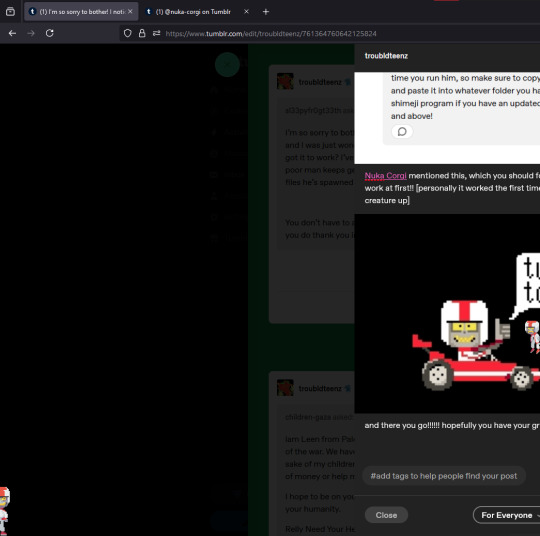Open the Nuka Corgi mention link
This screenshot has height=536, width=540.
385,176
